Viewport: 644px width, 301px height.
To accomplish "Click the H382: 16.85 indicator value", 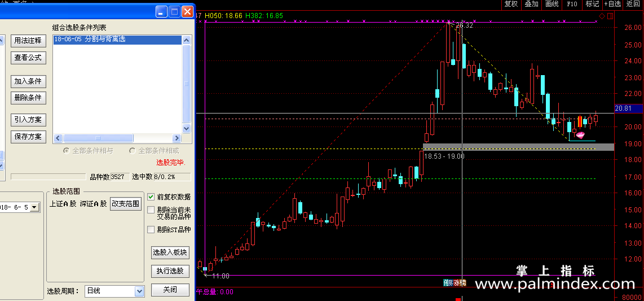I will coord(264,16).
